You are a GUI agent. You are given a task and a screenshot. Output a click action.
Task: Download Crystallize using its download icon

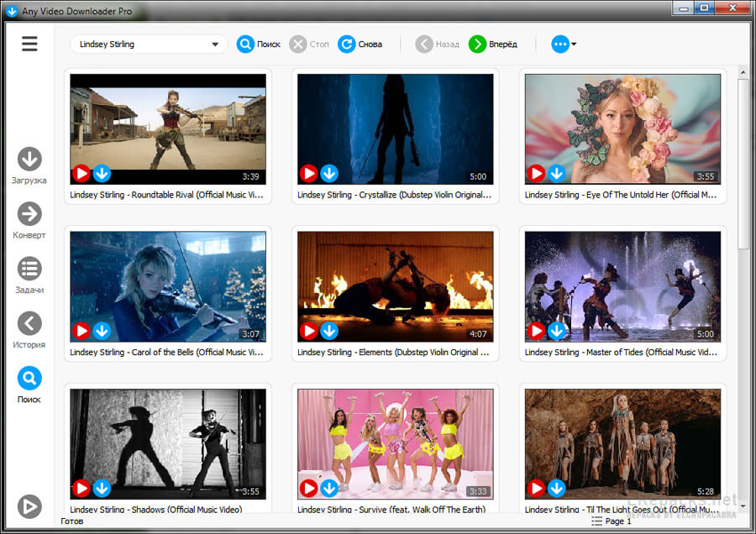click(329, 174)
